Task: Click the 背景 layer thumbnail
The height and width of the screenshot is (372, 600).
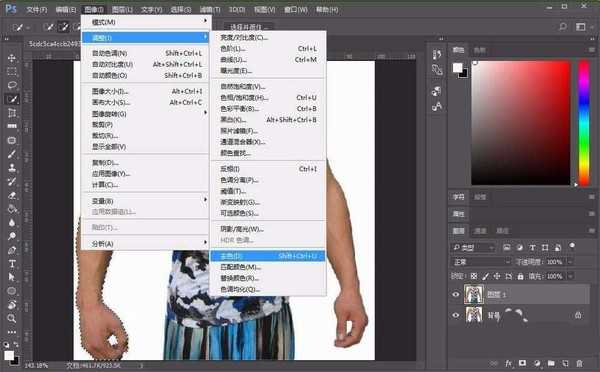Action: point(474,315)
